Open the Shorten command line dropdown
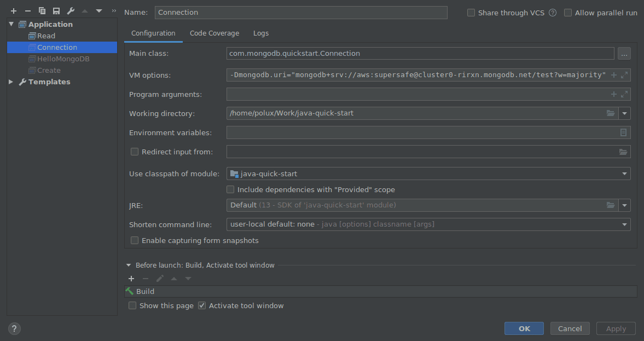 pos(624,224)
